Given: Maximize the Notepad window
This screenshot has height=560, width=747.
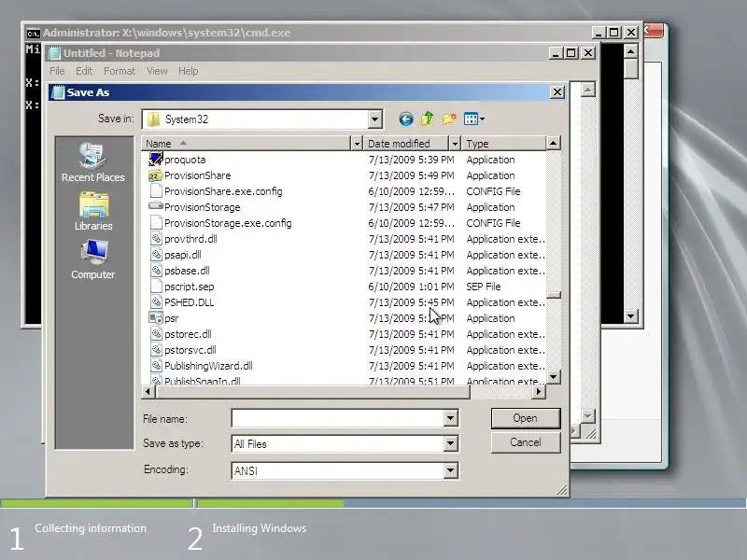Looking at the screenshot, I should 571,53.
